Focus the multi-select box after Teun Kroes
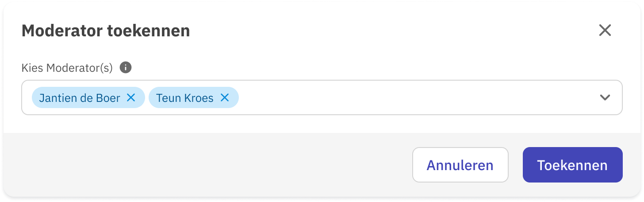Screen dimensions: 644x202 [x=416, y=97]
